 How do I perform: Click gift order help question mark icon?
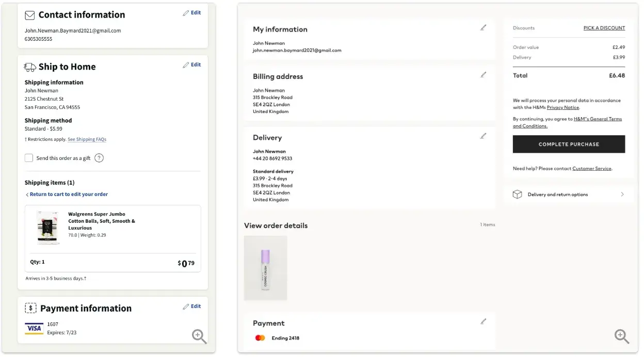point(99,158)
